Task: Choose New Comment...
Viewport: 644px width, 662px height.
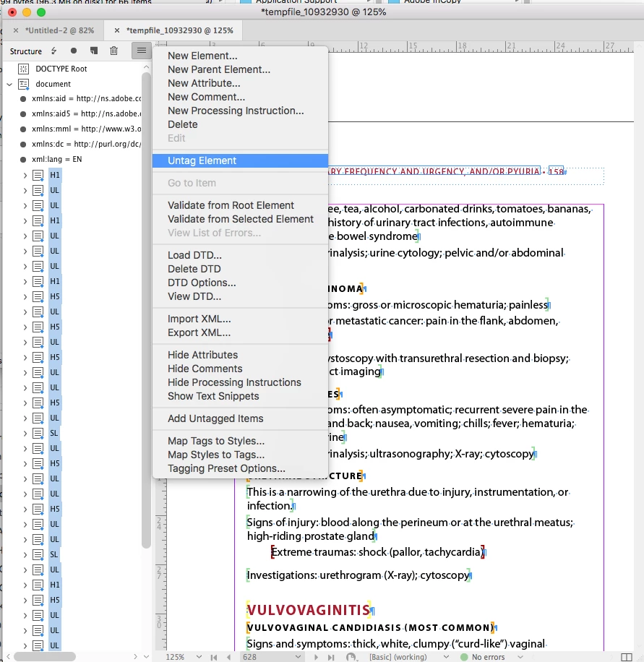Action: (x=206, y=97)
